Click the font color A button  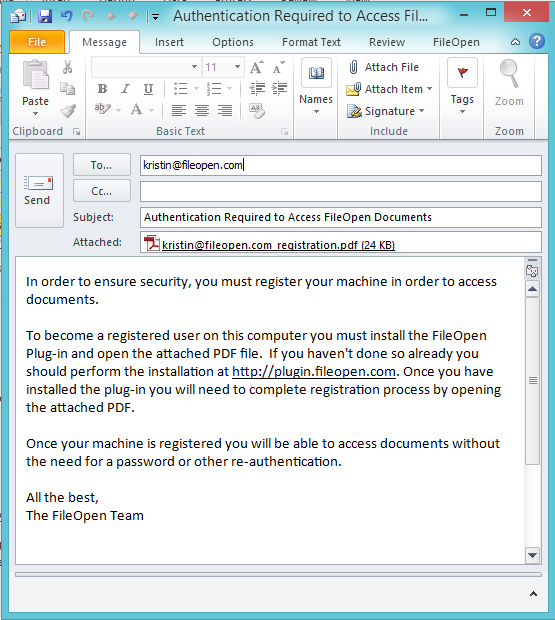[x=136, y=109]
